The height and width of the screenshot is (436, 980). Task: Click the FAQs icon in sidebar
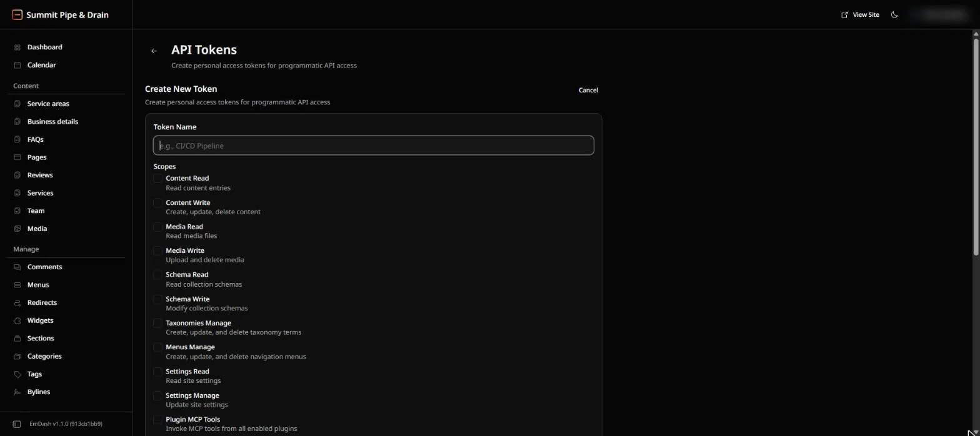coord(17,139)
